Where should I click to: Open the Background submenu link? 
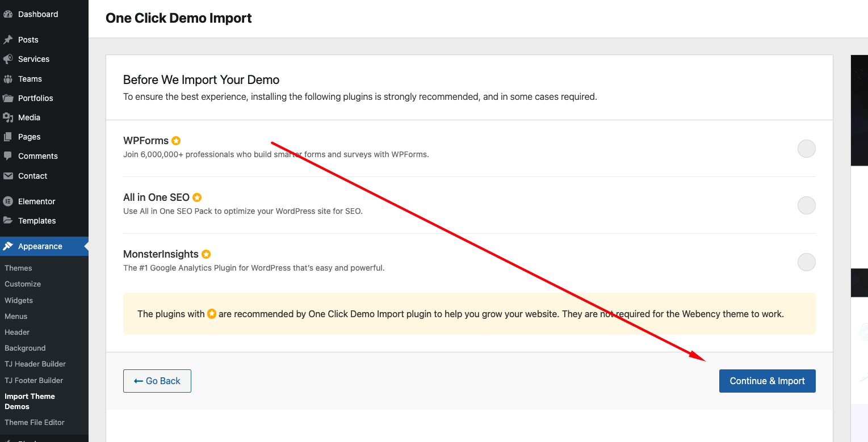(25, 348)
